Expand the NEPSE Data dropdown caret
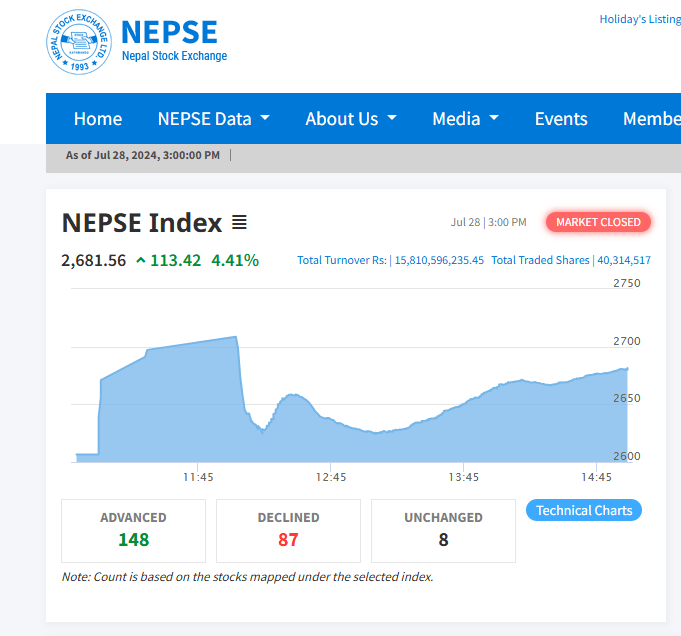Screen dimensions: 681x636 tap(265, 118)
